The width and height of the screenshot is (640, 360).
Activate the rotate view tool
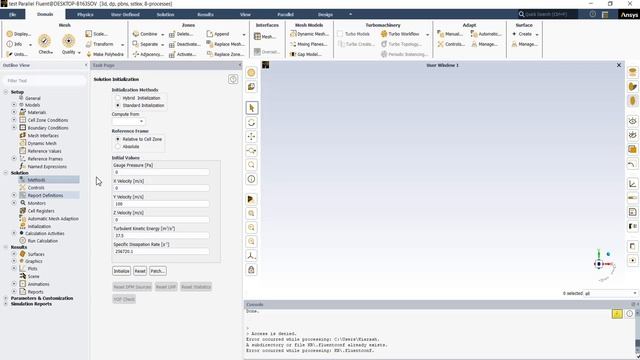tap(251, 122)
